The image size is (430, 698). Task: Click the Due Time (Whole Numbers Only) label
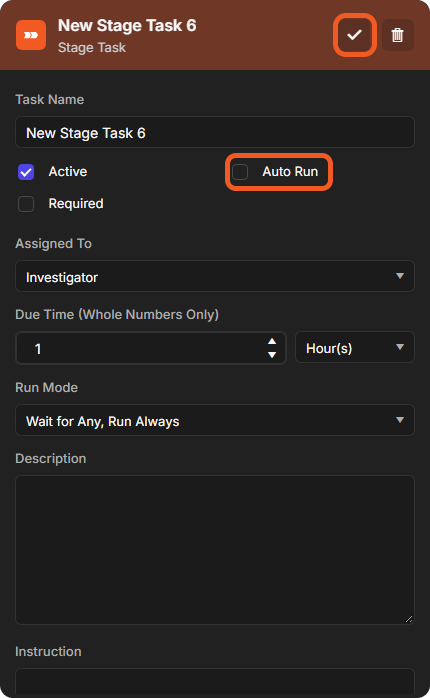pyautogui.click(x=117, y=314)
